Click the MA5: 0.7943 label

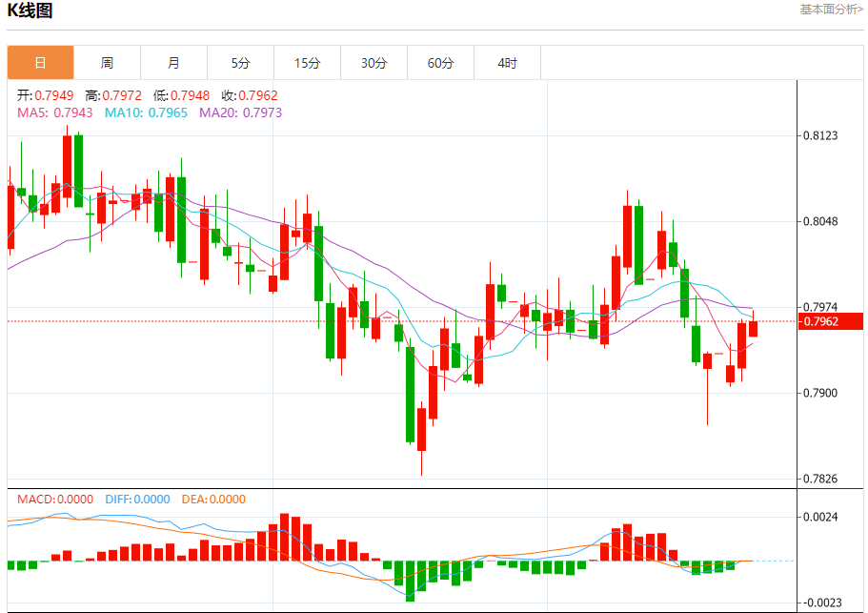(x=55, y=112)
